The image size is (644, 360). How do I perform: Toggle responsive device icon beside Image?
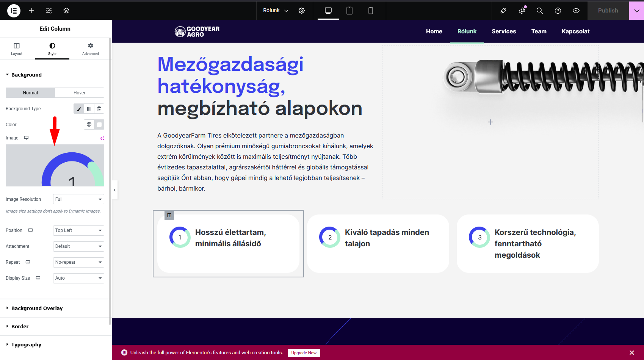pos(26,138)
